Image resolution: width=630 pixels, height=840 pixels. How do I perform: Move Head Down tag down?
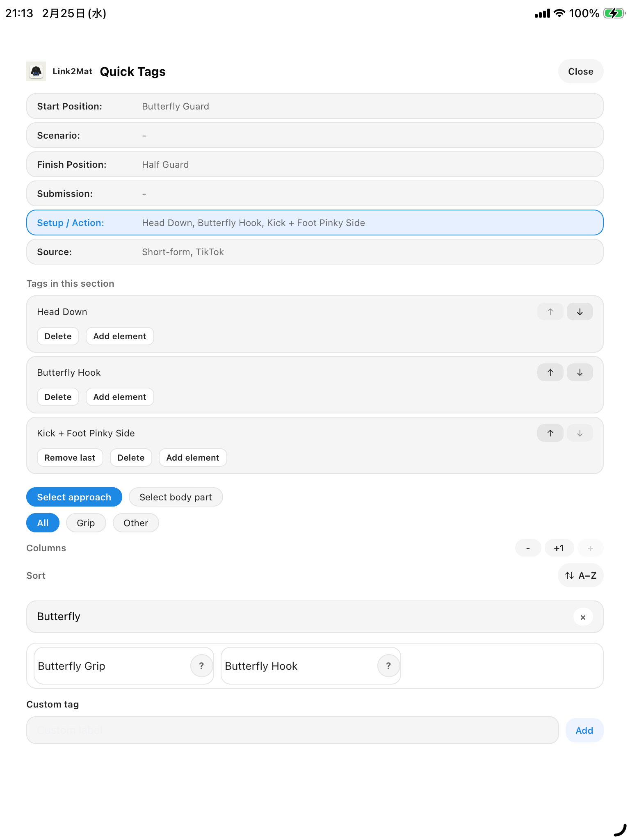click(580, 312)
